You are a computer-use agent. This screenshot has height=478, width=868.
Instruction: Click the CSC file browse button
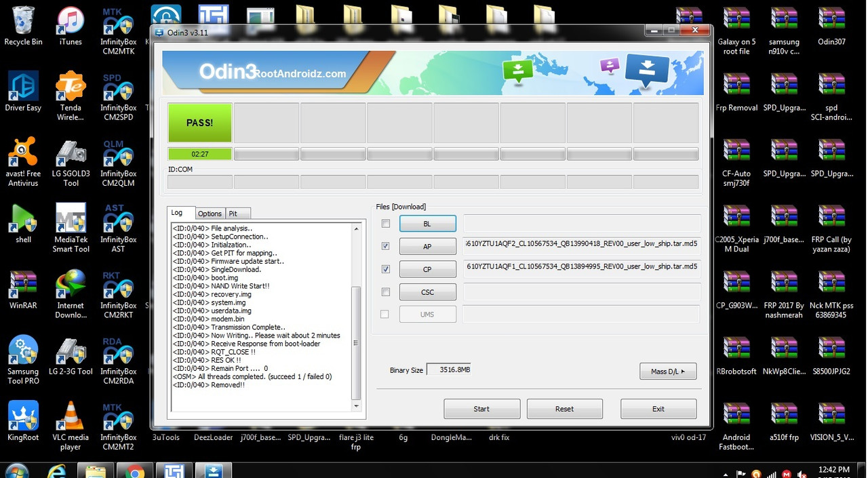(x=427, y=292)
